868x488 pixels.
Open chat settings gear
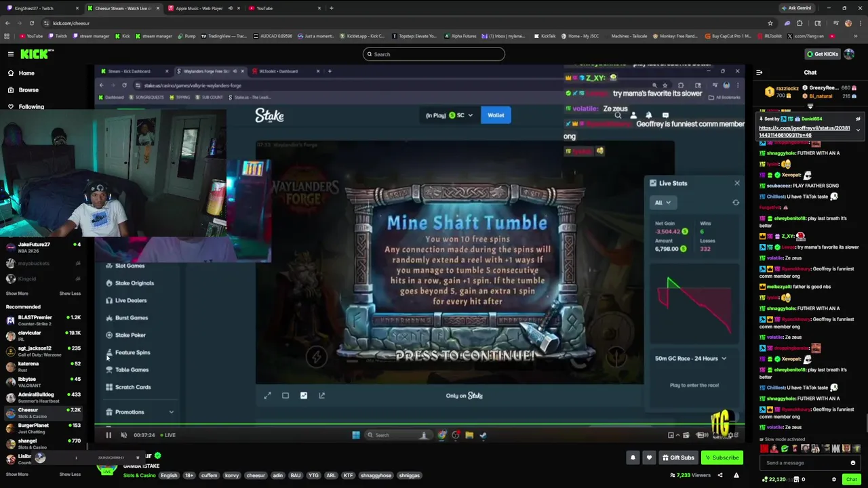[x=834, y=479]
